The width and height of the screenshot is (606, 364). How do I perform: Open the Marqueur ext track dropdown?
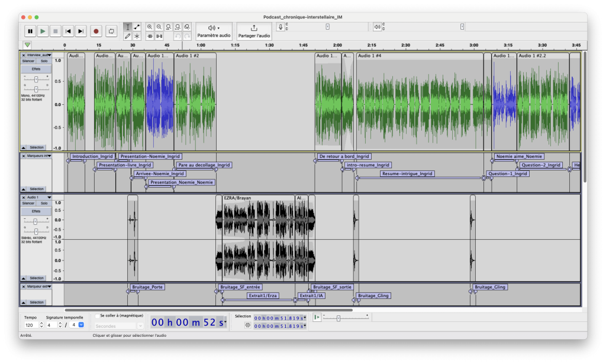[38, 286]
